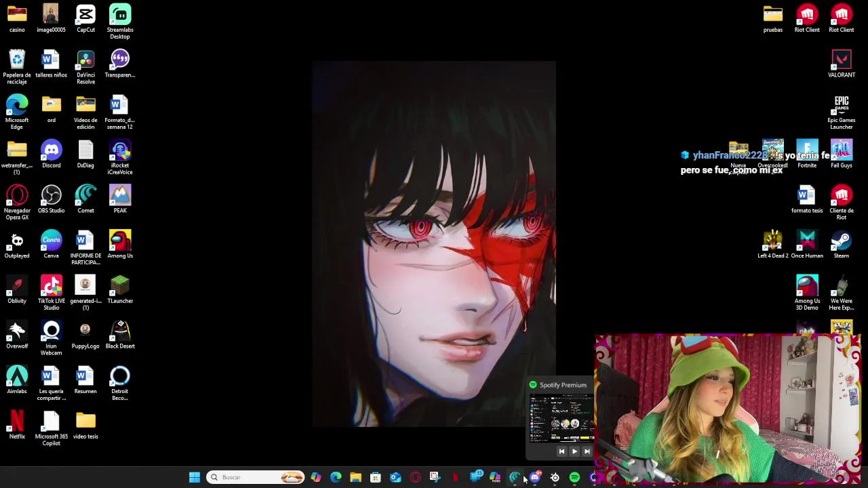This screenshot has width=868, height=488.
Task: Open Microsoft Store from the taskbar
Action: (x=375, y=477)
